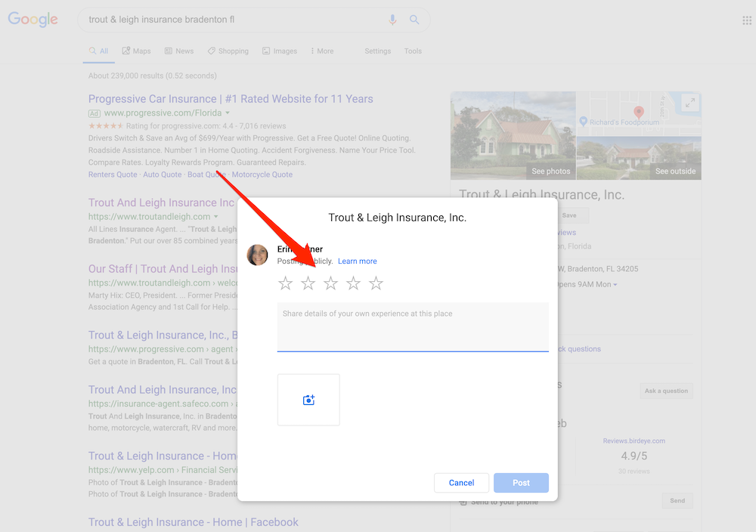Post the review

521,483
